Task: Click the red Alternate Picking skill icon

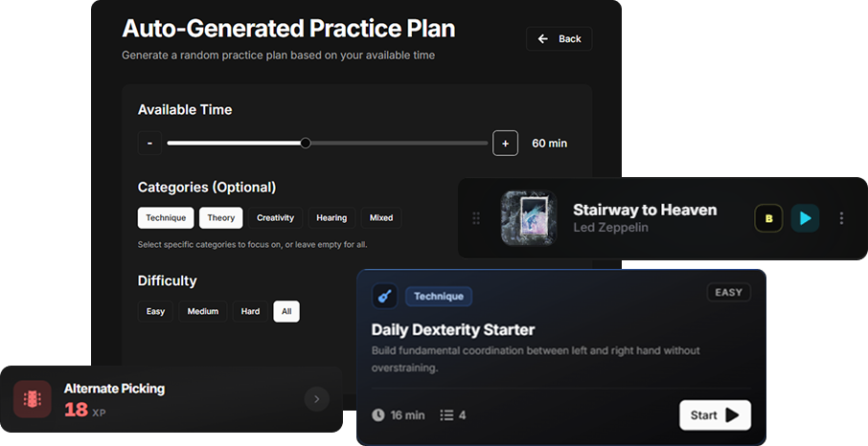Action: pyautogui.click(x=33, y=399)
